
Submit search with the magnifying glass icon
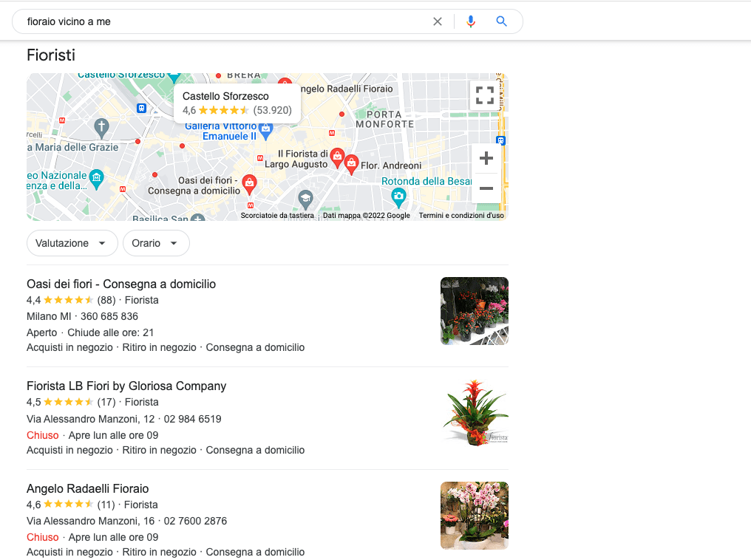click(x=501, y=21)
